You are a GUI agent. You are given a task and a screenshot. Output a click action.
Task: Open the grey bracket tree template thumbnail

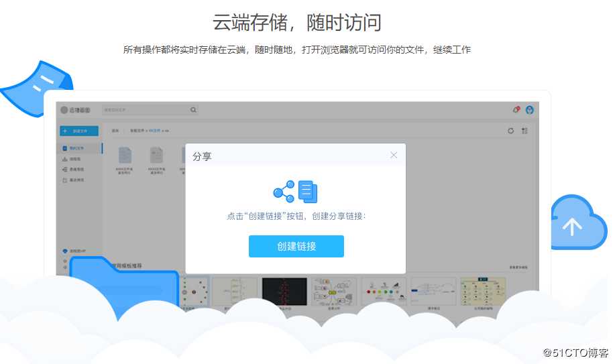tap(235, 292)
